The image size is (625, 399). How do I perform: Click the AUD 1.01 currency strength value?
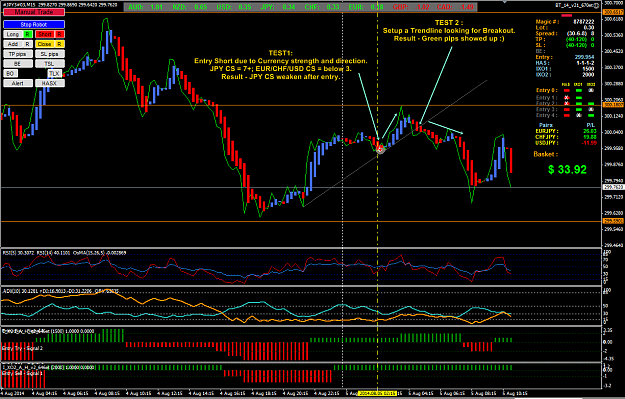[x=146, y=7]
